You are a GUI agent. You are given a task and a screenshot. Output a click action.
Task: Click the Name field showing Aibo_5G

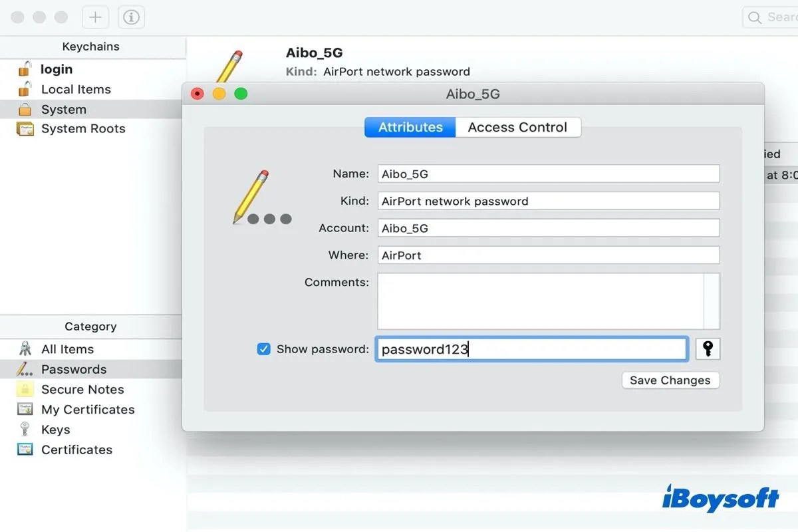pyautogui.click(x=548, y=174)
